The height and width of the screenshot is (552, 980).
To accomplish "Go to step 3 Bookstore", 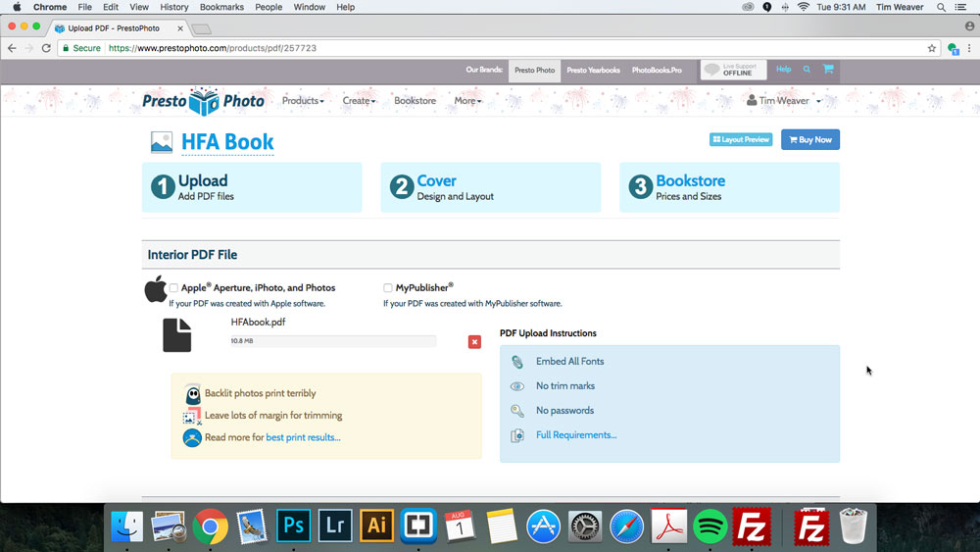I will click(729, 187).
